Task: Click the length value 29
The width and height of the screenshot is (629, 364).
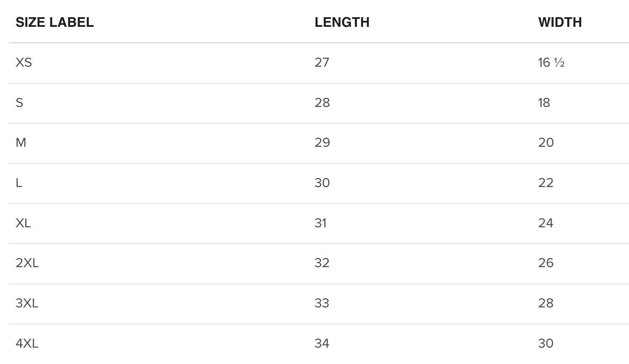Action: [x=322, y=143]
